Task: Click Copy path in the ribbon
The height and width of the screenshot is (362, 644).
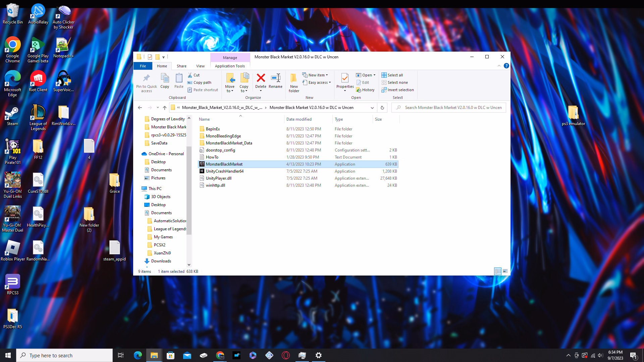Action: [x=200, y=82]
